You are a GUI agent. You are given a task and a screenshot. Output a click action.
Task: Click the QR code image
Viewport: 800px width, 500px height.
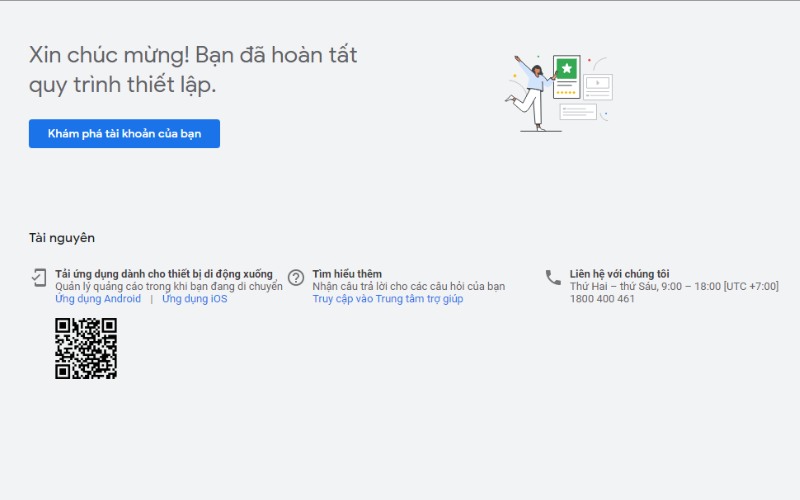[86, 348]
